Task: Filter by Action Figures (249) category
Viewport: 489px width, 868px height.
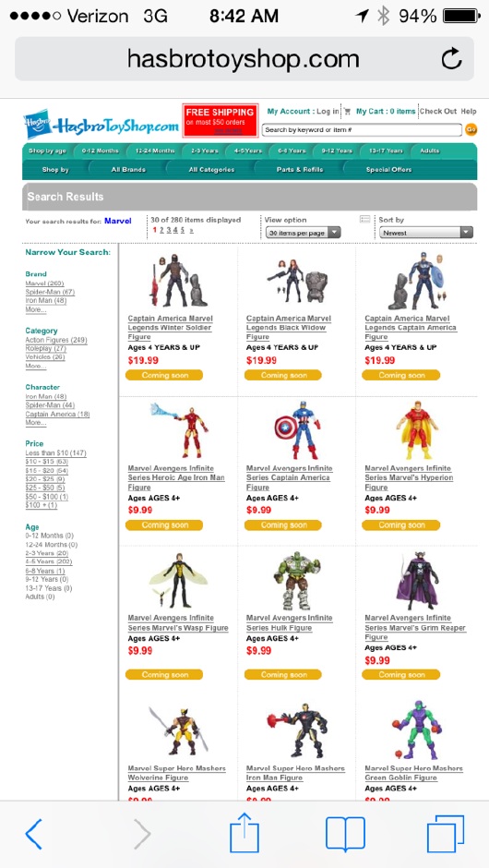Action: click(56, 340)
